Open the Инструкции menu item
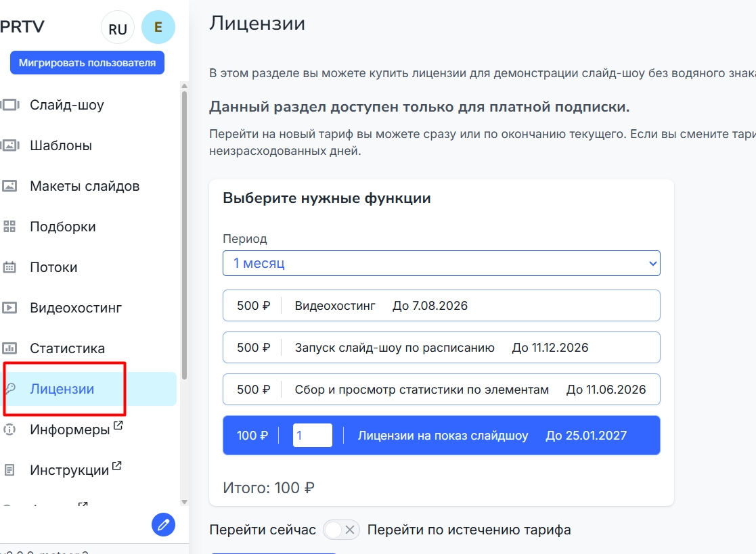756x554 pixels. [70, 470]
